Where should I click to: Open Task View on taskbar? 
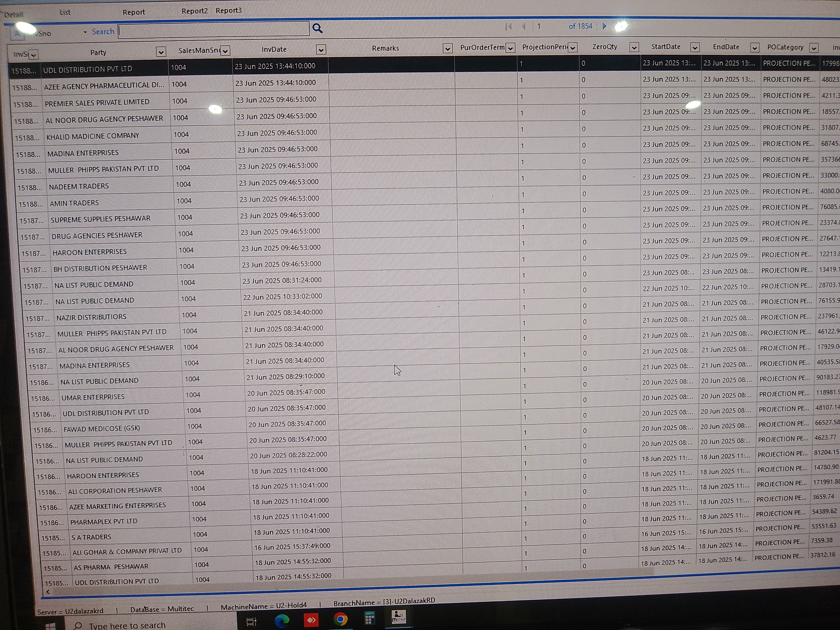point(251,622)
